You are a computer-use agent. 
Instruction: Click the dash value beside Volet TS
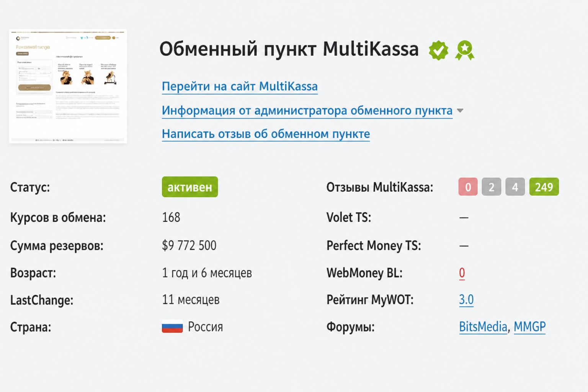click(464, 218)
